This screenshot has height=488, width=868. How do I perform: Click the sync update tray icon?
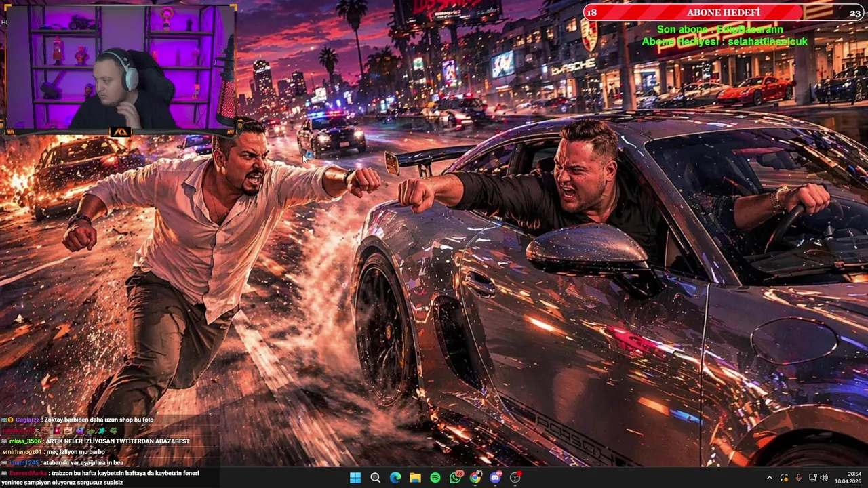click(784, 478)
